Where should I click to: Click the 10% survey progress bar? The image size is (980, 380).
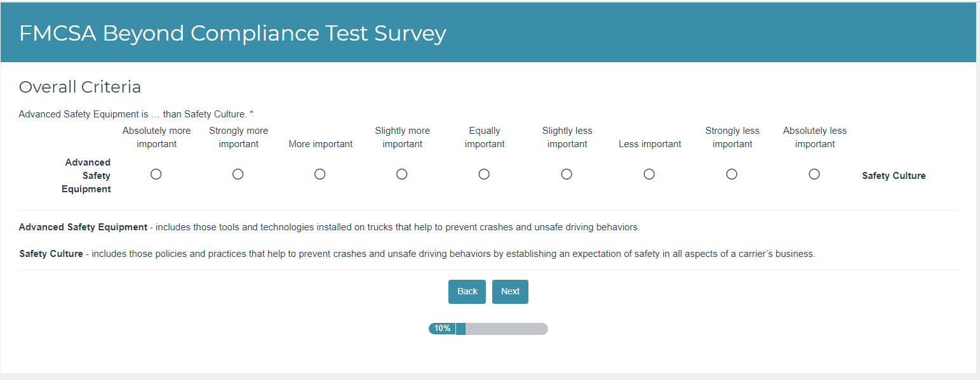(x=488, y=329)
